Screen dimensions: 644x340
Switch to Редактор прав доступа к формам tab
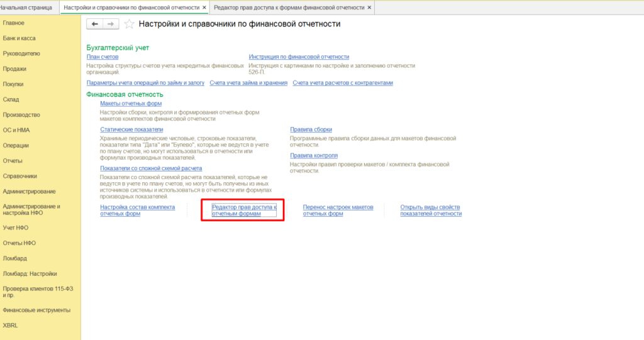[289, 8]
